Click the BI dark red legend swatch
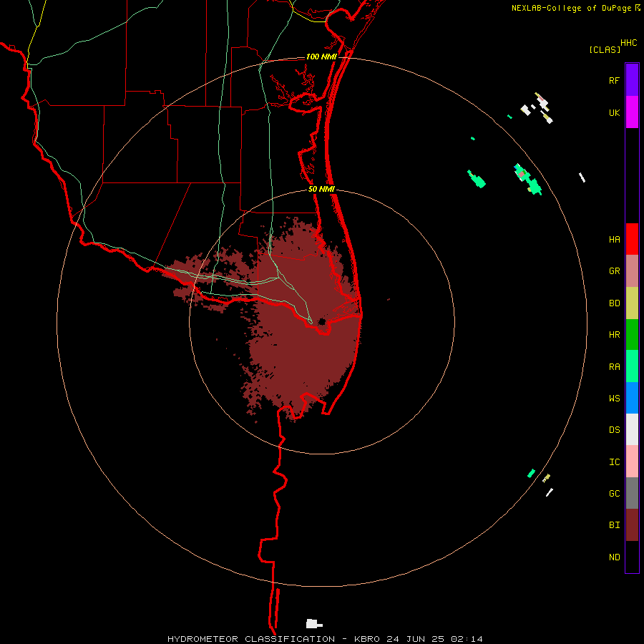The width and height of the screenshot is (644, 644). point(632,525)
